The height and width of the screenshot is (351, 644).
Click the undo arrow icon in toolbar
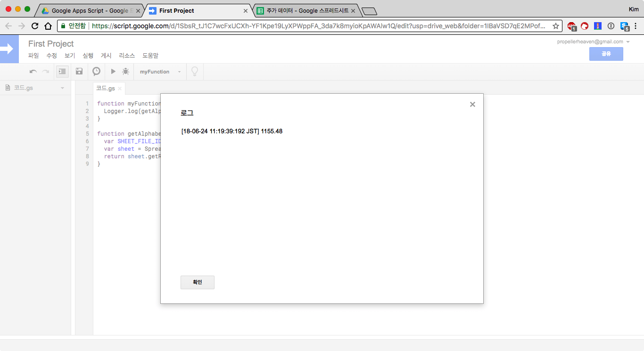point(33,72)
